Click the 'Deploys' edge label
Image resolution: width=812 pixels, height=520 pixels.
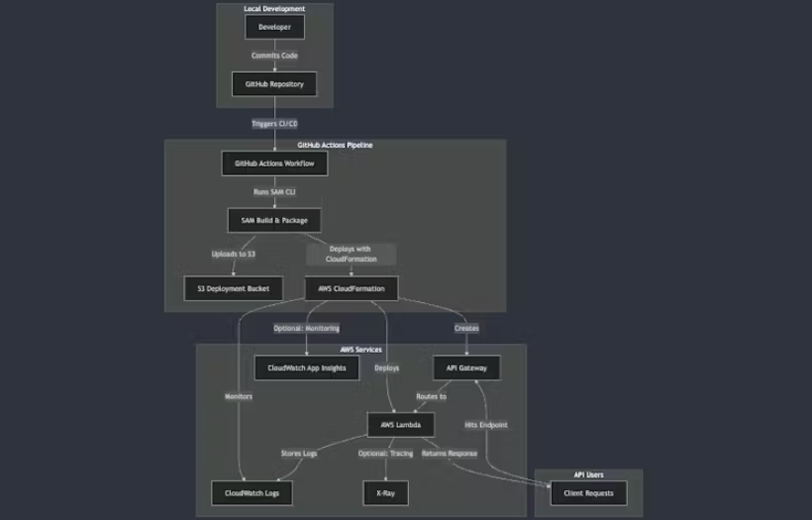[x=387, y=368]
